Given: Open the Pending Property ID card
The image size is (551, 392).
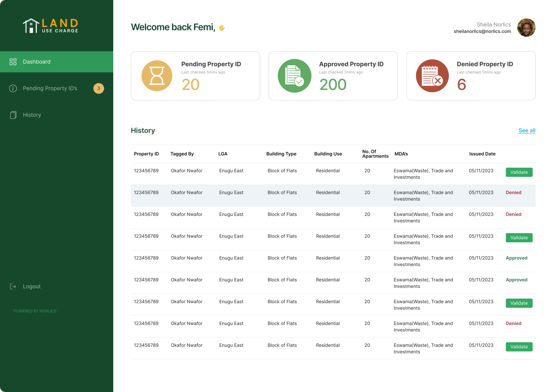Looking at the screenshot, I should [195, 76].
